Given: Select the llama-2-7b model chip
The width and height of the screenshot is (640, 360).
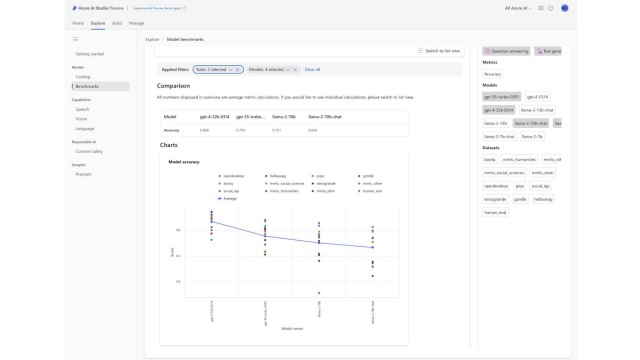Looking at the screenshot, I should (532, 137).
